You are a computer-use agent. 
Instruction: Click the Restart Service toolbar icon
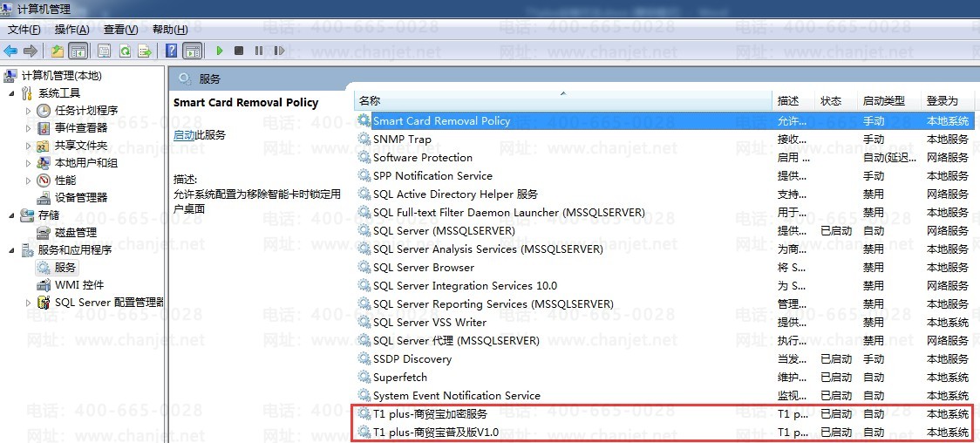point(279,51)
